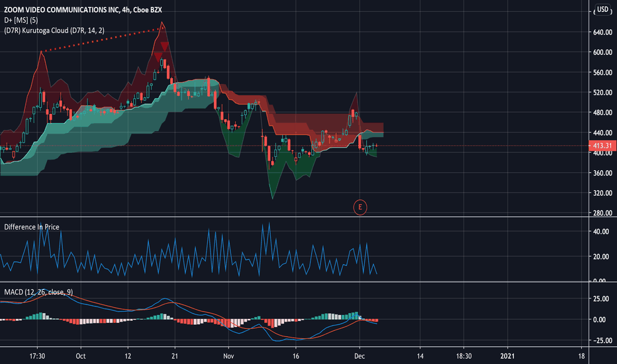Viewport: 617px width, 364px height.
Task: Click the 520.00 price axis label
Action: coord(602,93)
